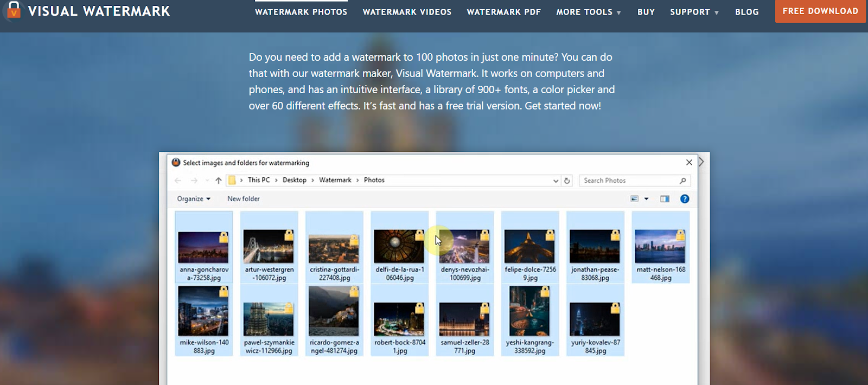Go to the Watermark PDF page

click(x=503, y=12)
